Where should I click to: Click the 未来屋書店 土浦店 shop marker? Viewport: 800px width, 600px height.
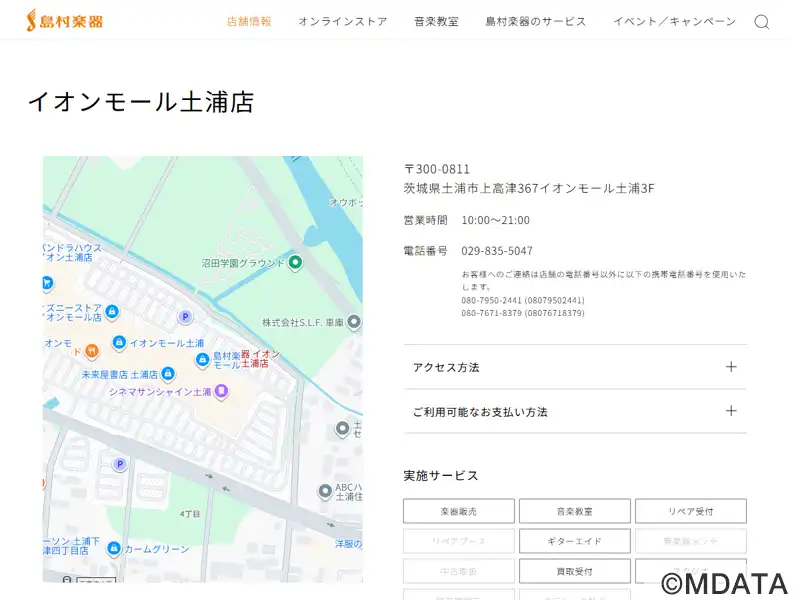[x=168, y=374]
